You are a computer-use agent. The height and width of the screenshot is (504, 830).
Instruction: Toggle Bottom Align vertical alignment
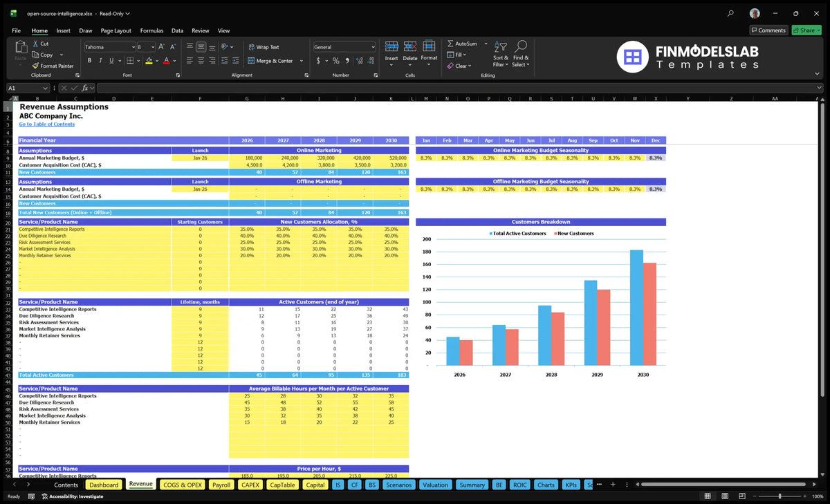click(x=212, y=47)
